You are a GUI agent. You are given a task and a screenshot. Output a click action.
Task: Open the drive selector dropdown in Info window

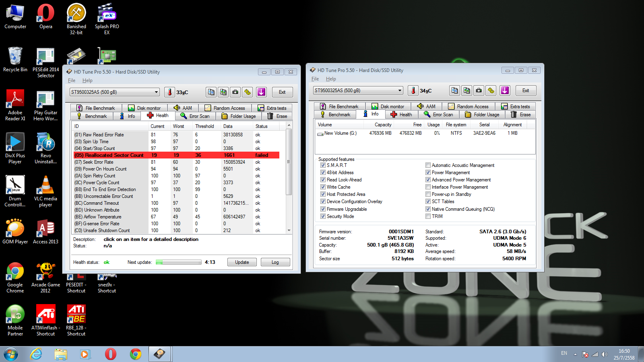click(358, 90)
